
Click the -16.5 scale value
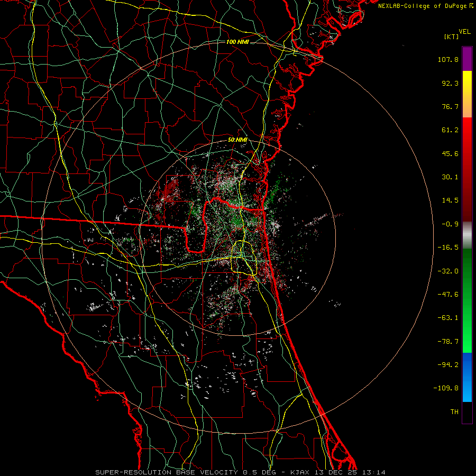coord(448,248)
